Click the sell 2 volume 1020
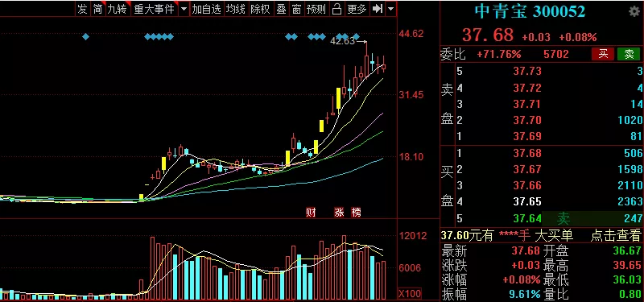 point(630,120)
